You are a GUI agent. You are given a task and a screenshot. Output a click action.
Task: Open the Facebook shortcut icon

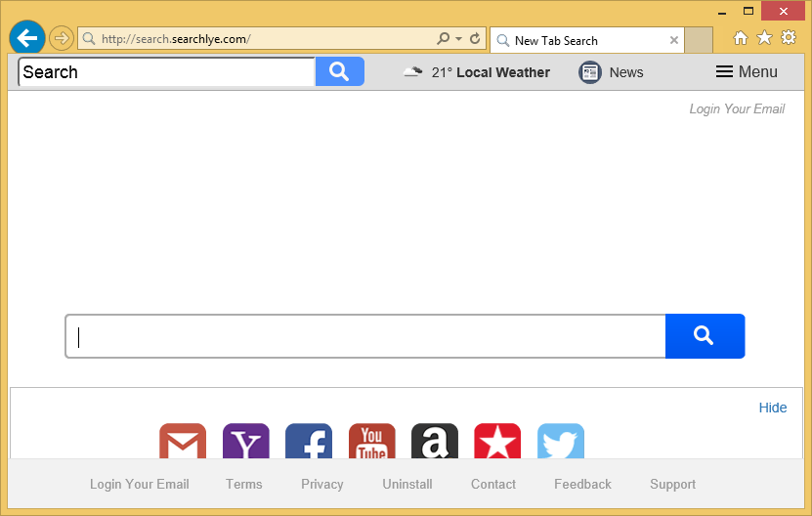(x=309, y=442)
